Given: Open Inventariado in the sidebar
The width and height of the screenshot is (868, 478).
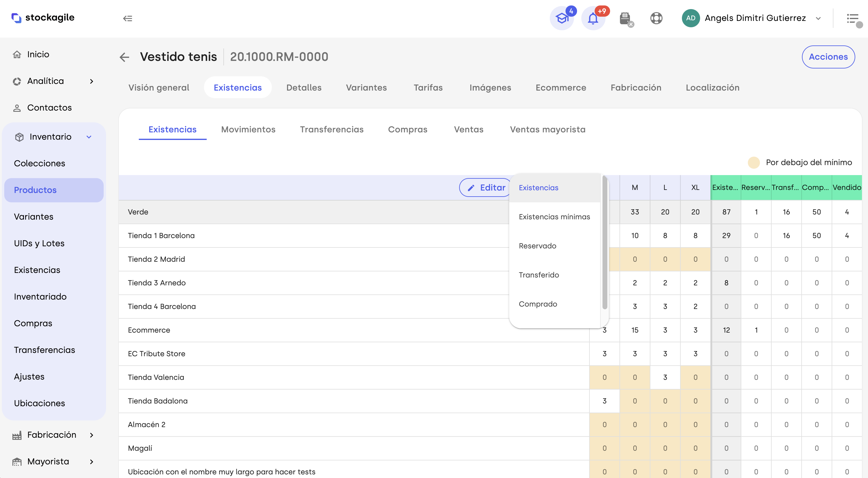Looking at the screenshot, I should click(x=54, y=297).
